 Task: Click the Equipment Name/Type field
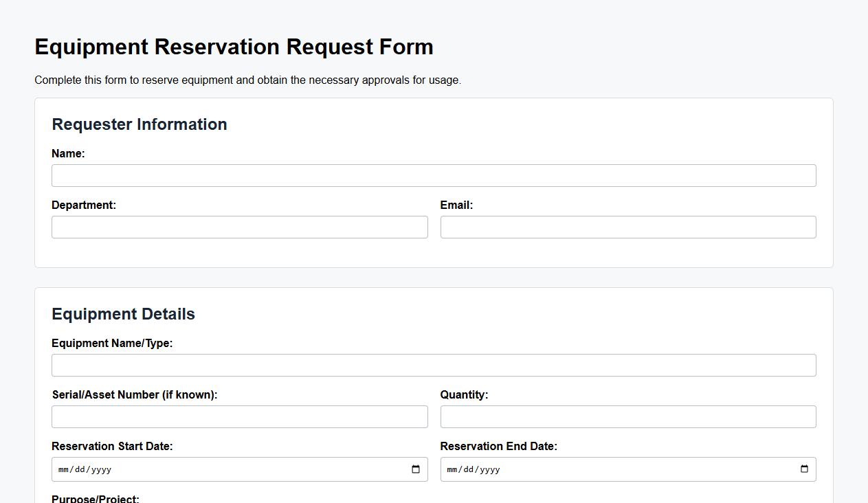tap(434, 365)
